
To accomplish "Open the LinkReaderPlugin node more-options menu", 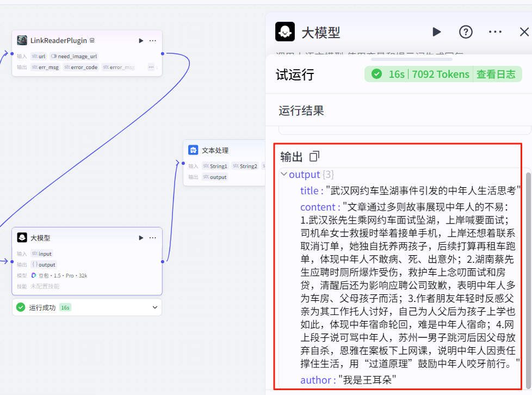I will (x=153, y=41).
